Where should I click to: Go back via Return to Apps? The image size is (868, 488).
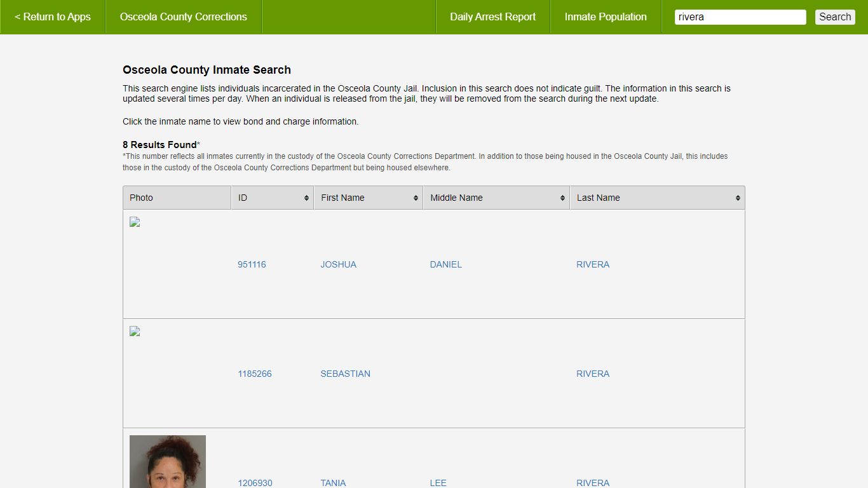(x=53, y=17)
